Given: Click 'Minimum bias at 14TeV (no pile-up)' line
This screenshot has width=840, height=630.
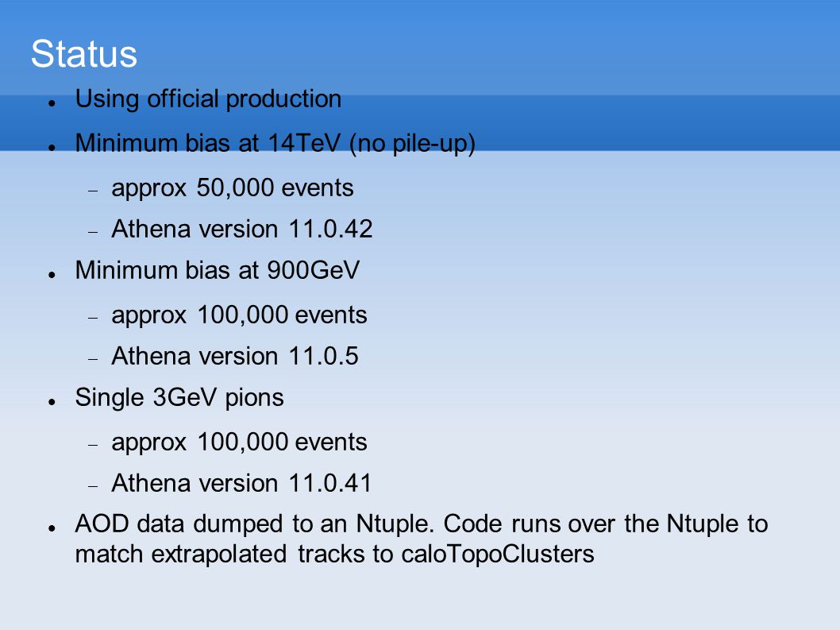Looking at the screenshot, I should [276, 144].
